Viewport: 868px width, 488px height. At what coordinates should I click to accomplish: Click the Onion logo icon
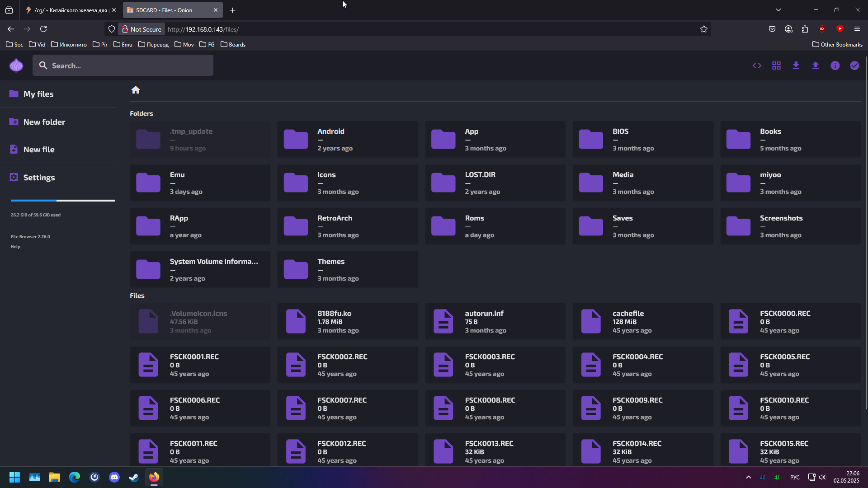click(x=16, y=66)
